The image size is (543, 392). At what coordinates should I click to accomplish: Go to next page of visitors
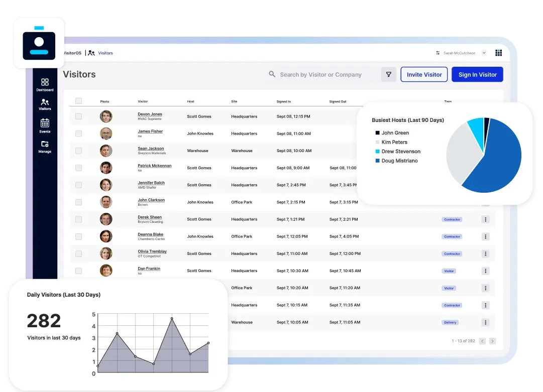[x=492, y=341]
